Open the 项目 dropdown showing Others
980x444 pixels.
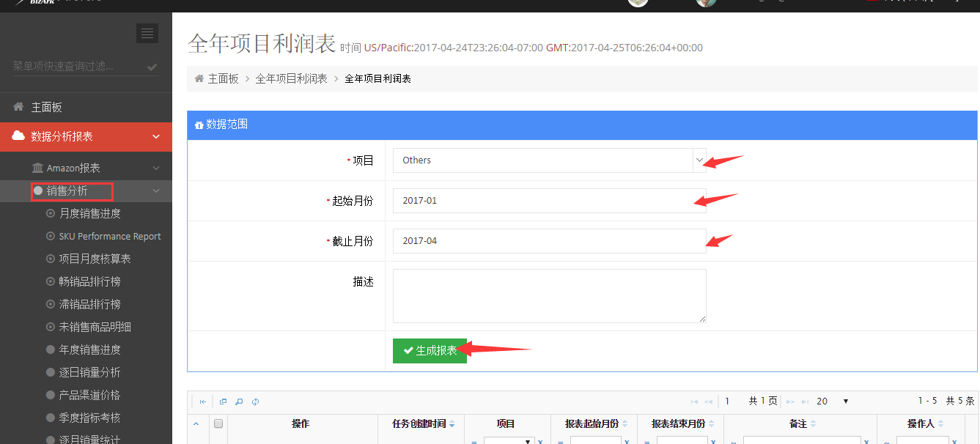[549, 160]
